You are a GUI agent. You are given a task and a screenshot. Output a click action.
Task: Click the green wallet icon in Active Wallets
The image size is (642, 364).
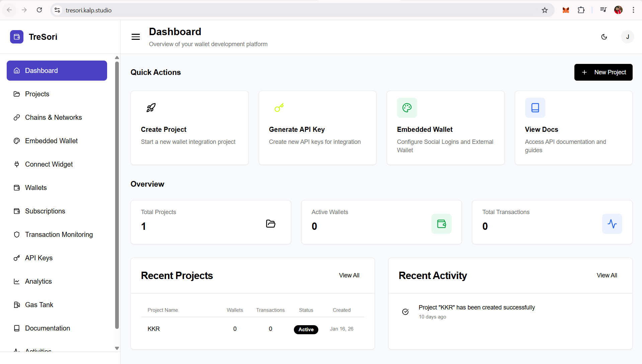click(x=441, y=224)
